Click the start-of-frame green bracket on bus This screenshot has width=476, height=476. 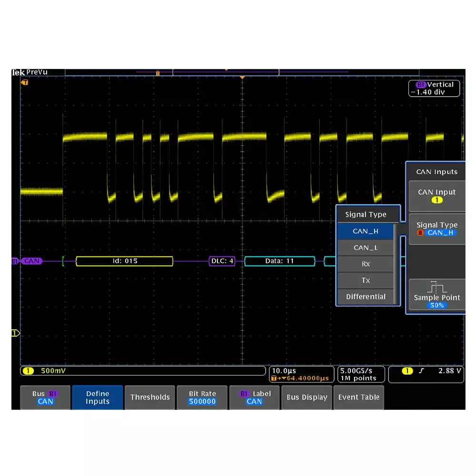point(63,261)
